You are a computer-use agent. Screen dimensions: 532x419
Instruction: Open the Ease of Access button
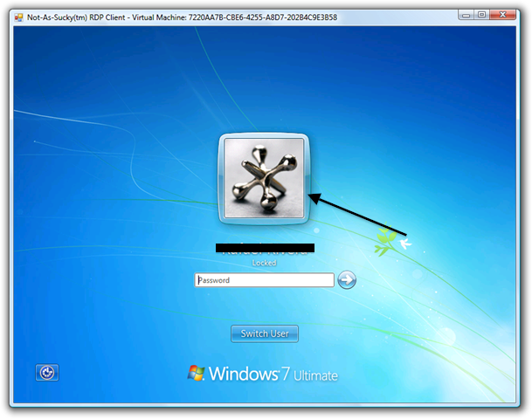(47, 373)
